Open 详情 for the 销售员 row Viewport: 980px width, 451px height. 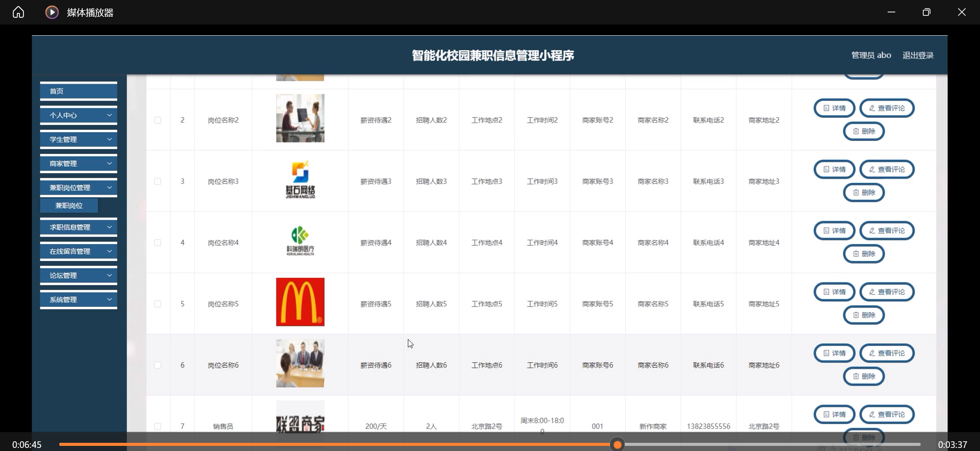coord(834,415)
